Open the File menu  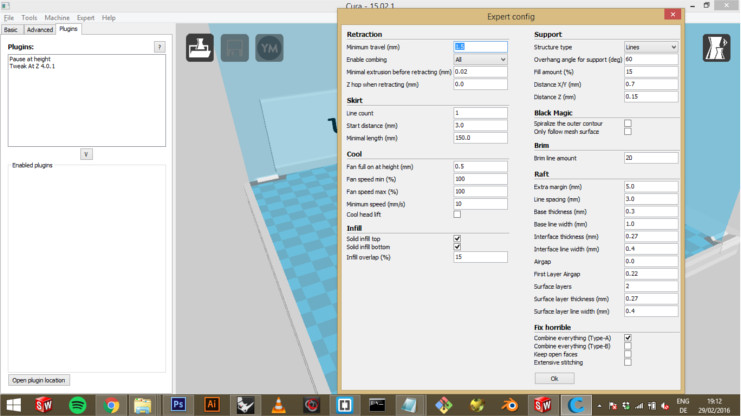9,17
